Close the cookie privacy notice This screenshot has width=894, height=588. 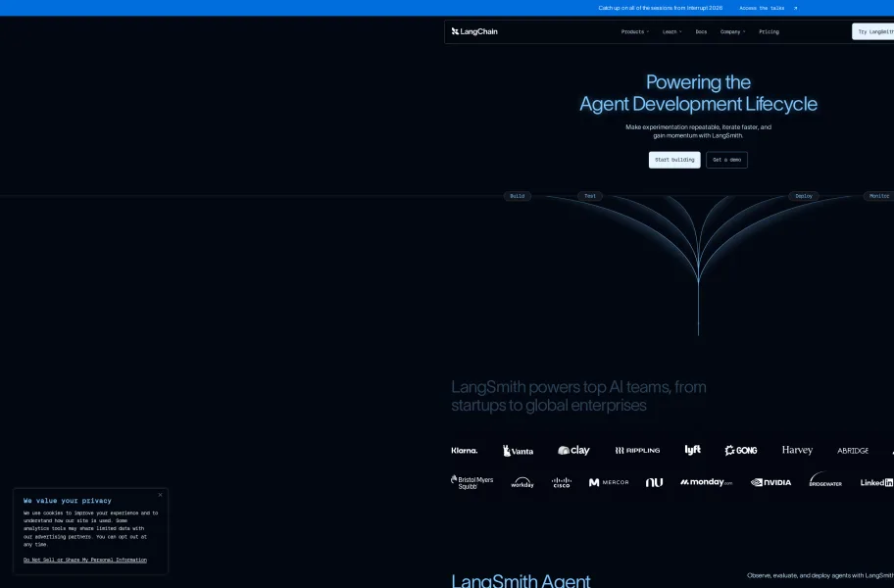click(x=160, y=495)
